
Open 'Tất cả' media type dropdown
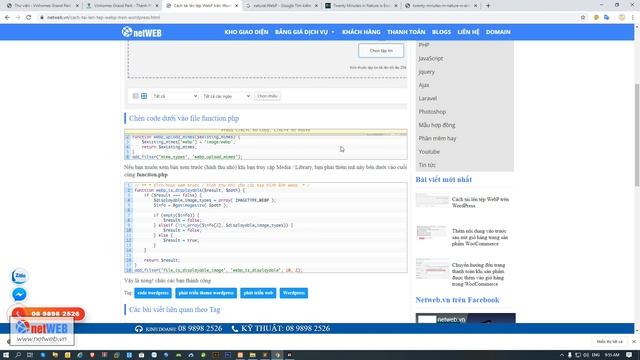click(175, 96)
